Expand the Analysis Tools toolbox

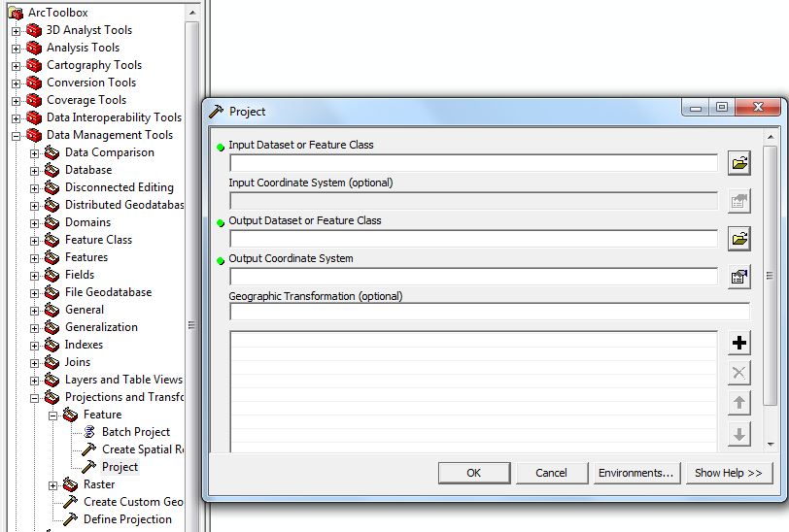click(16, 48)
